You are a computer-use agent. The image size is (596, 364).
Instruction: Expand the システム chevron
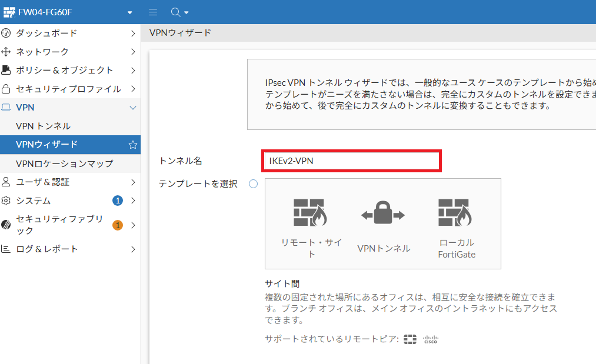click(133, 201)
